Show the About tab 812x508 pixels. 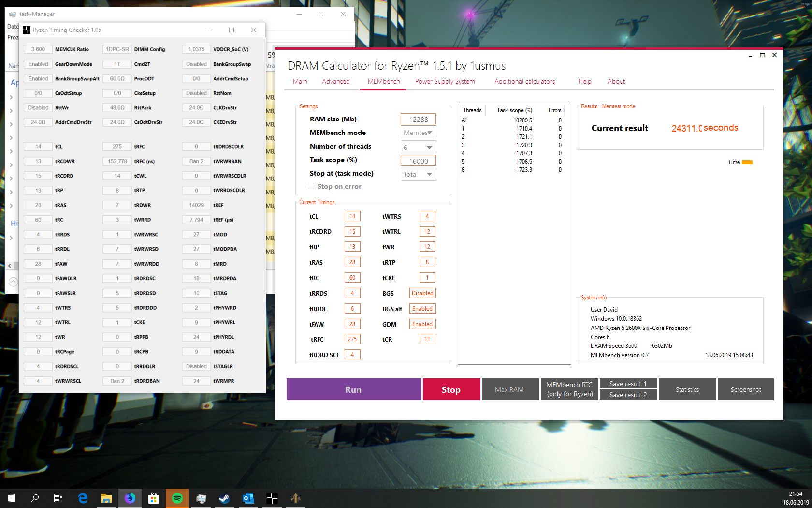coord(616,81)
